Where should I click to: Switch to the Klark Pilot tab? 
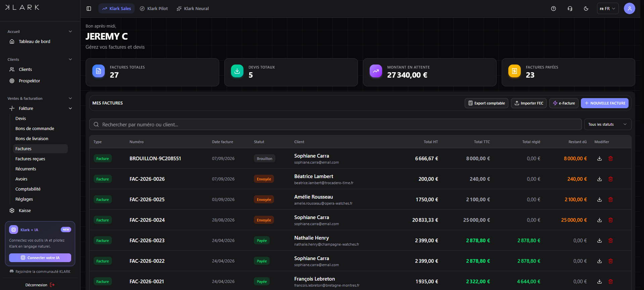pos(154,9)
